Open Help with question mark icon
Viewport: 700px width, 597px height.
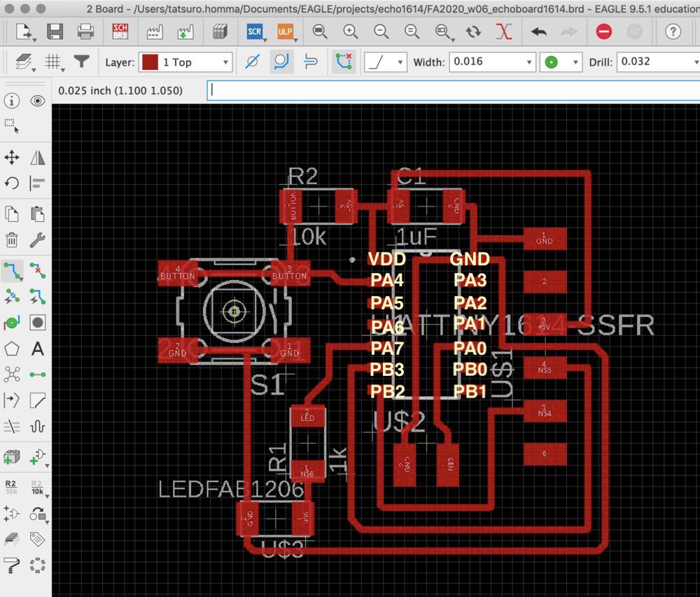point(673,31)
